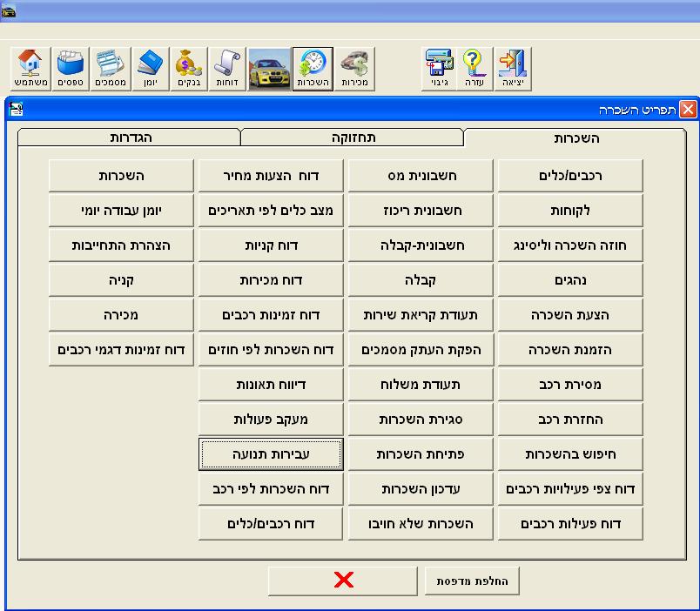Switch to the תחזוקה (maintenance) tab

pos(353,138)
